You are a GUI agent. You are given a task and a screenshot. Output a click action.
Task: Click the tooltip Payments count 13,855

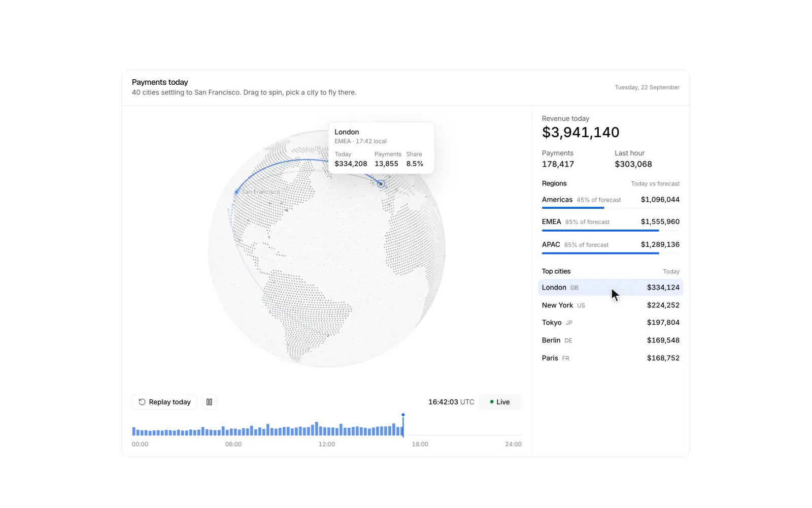coord(386,164)
